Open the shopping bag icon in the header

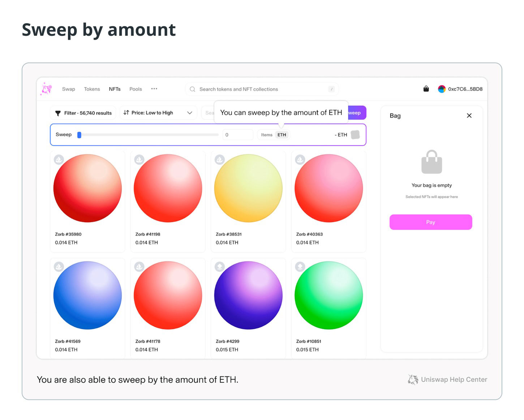pos(426,89)
